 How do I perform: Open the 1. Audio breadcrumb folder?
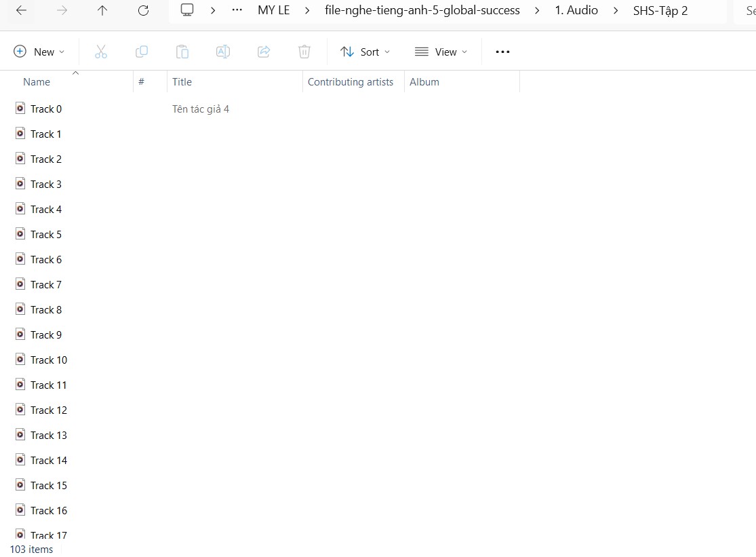click(x=576, y=10)
